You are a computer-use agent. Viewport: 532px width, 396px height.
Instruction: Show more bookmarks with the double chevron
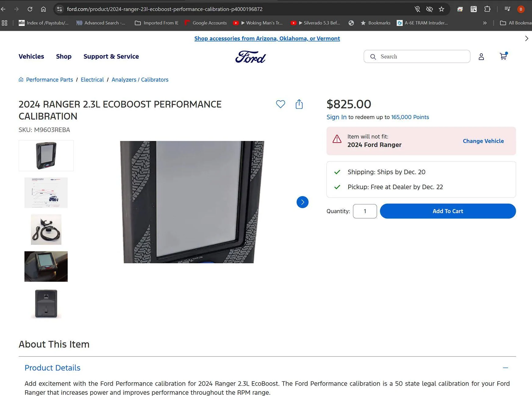pos(485,23)
